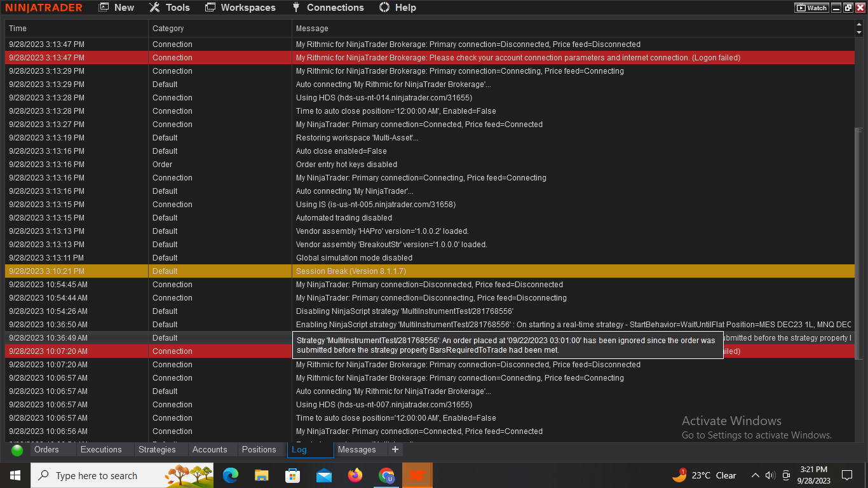This screenshot has width=868, height=488.
Task: Select the 3:13:47 PM Rithmic Disconnected row
Action: (430, 44)
